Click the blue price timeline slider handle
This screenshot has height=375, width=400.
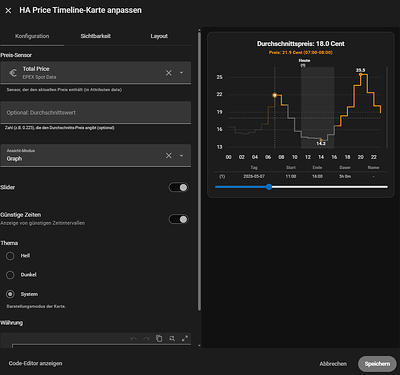[x=269, y=187]
